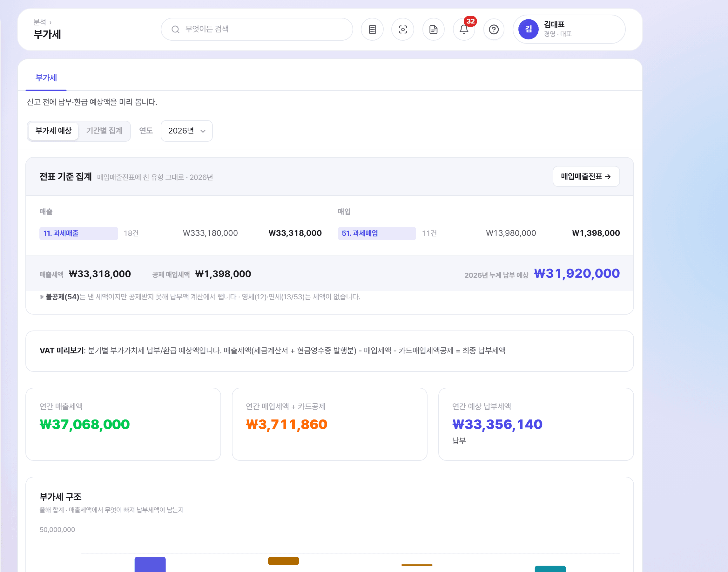Open 매입매출전표 link button
Screen dimensions: 728x572
(586, 176)
